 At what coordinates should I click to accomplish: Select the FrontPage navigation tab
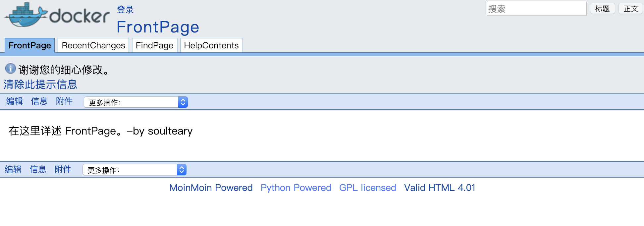click(30, 45)
